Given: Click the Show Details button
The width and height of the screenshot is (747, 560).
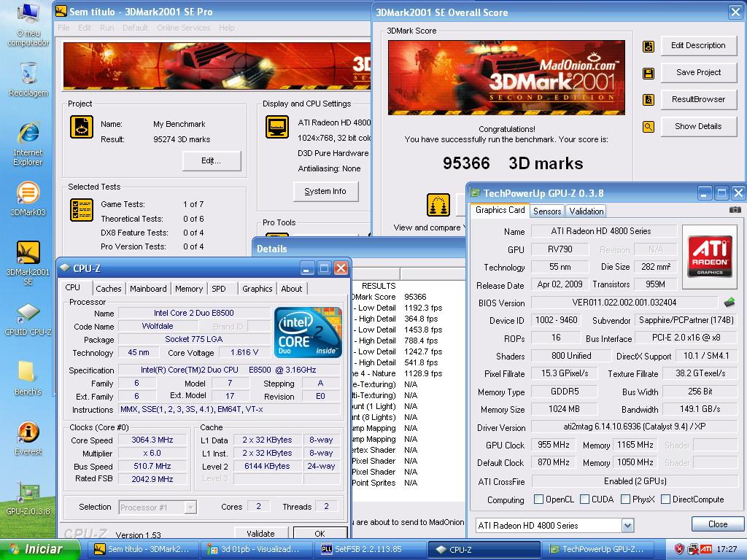Looking at the screenshot, I should click(x=698, y=126).
